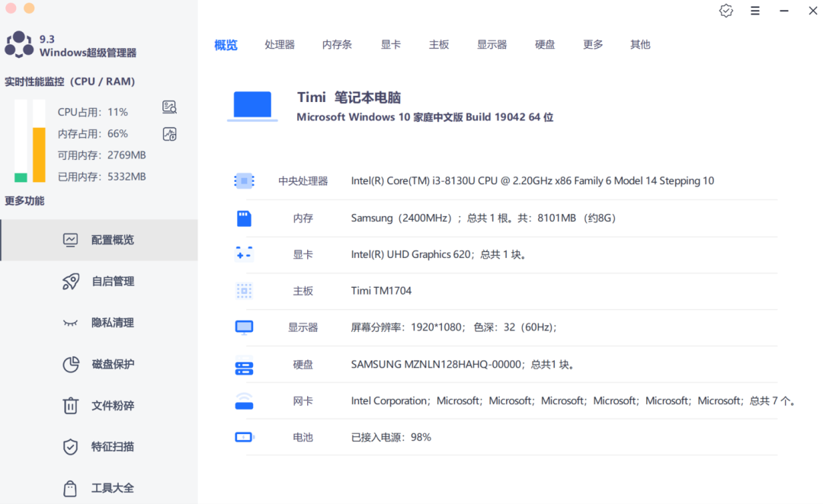Screen dimensions: 823x504
Task: Click the Timi 笔记本电脑 title
Action: coord(349,97)
